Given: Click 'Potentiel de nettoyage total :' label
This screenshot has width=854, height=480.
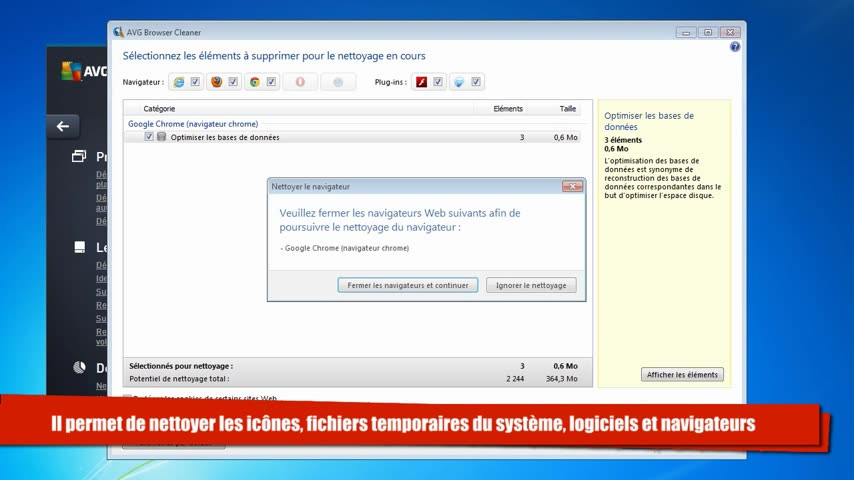Looking at the screenshot, I should pyautogui.click(x=179, y=379).
